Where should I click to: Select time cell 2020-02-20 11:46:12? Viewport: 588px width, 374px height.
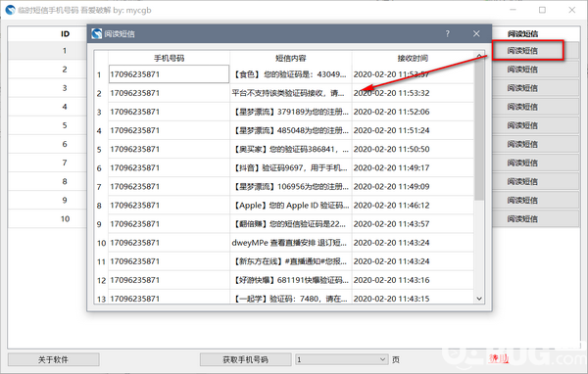click(x=413, y=206)
